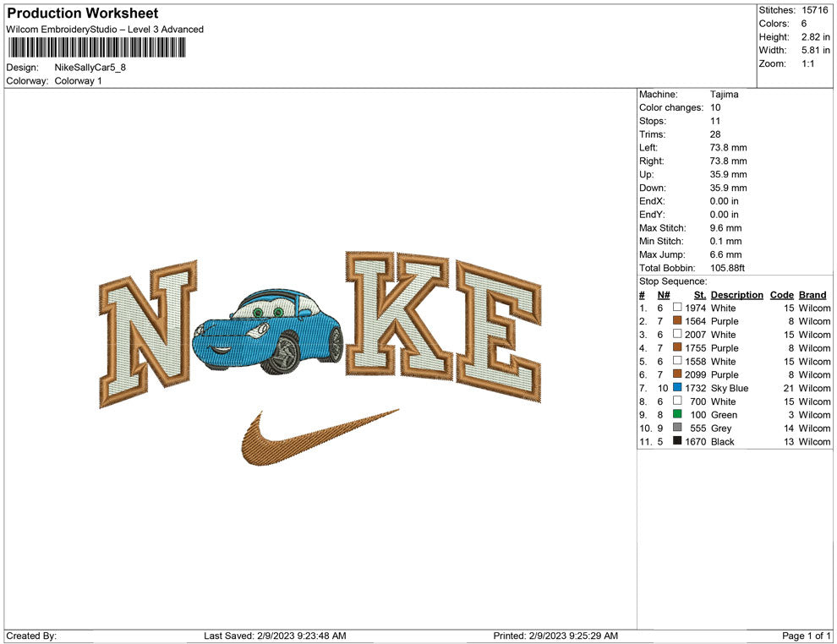Click the white swatch for stop 1
Image resolution: width=837 pixels, height=644 pixels.
677,308
